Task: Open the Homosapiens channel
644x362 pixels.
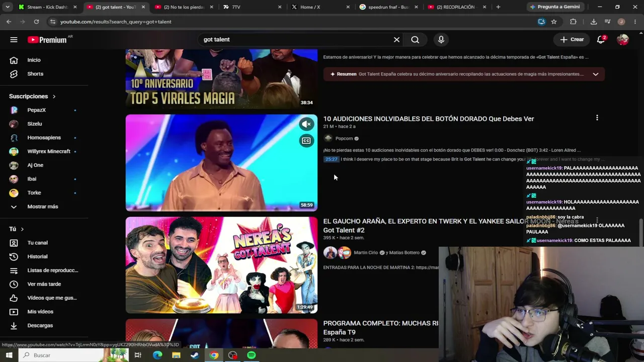Action: click(x=44, y=138)
